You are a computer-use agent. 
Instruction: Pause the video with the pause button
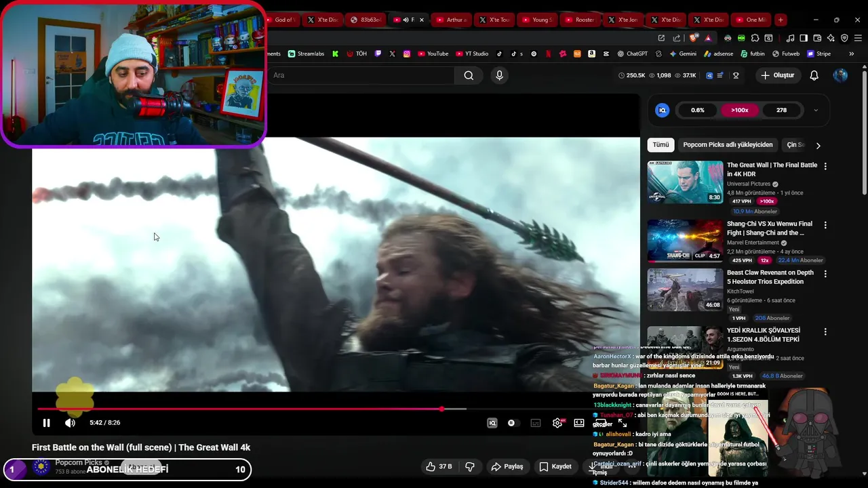tap(46, 423)
